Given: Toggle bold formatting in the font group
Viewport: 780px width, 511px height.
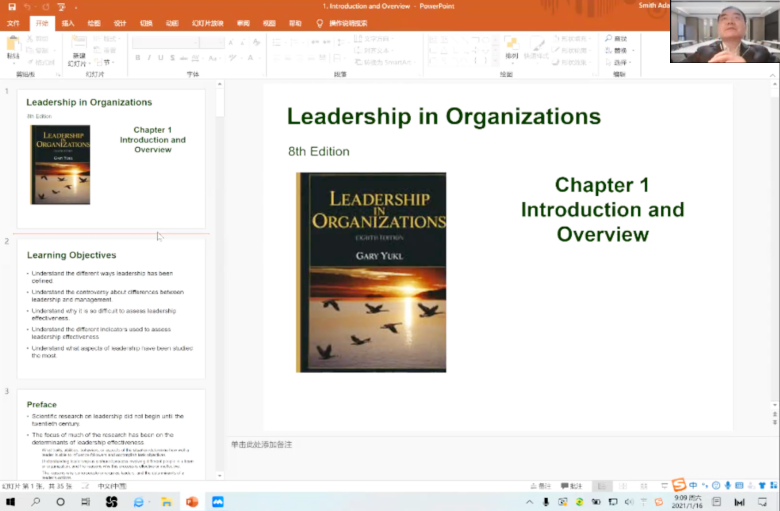Looking at the screenshot, I should [x=137, y=58].
